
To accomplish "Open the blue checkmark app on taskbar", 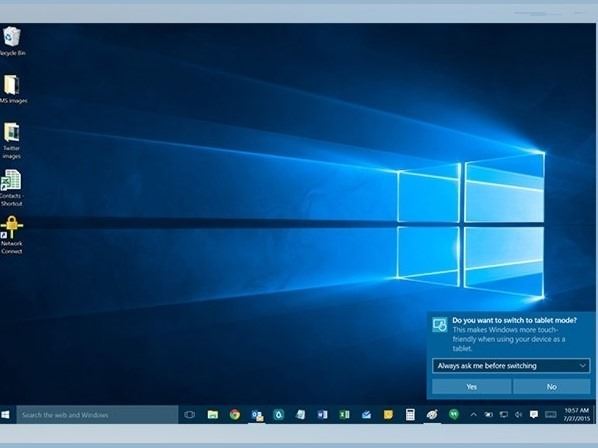I will 367,414.
